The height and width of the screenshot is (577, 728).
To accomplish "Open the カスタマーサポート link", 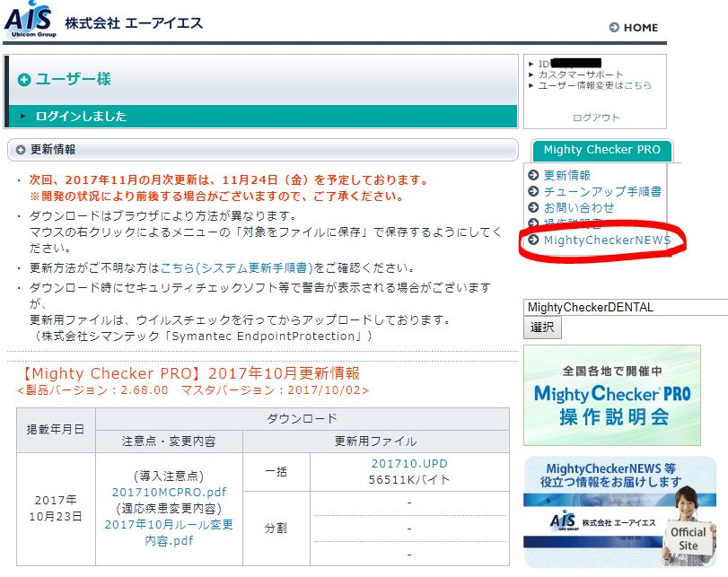I will [580, 74].
